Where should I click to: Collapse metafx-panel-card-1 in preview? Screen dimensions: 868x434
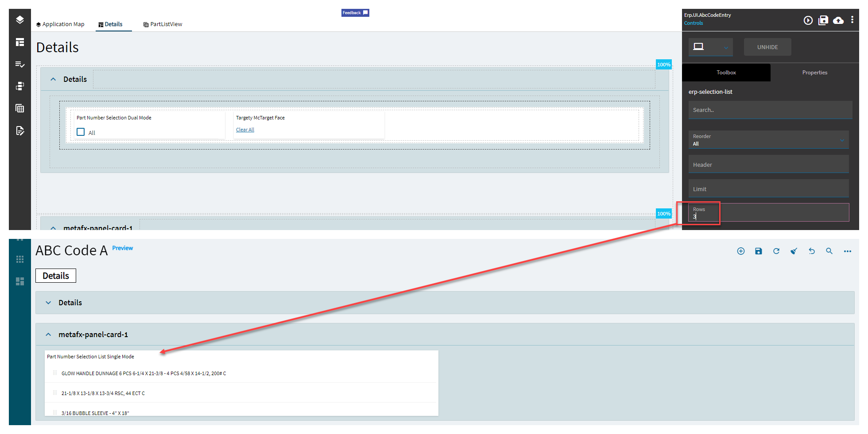(x=48, y=334)
